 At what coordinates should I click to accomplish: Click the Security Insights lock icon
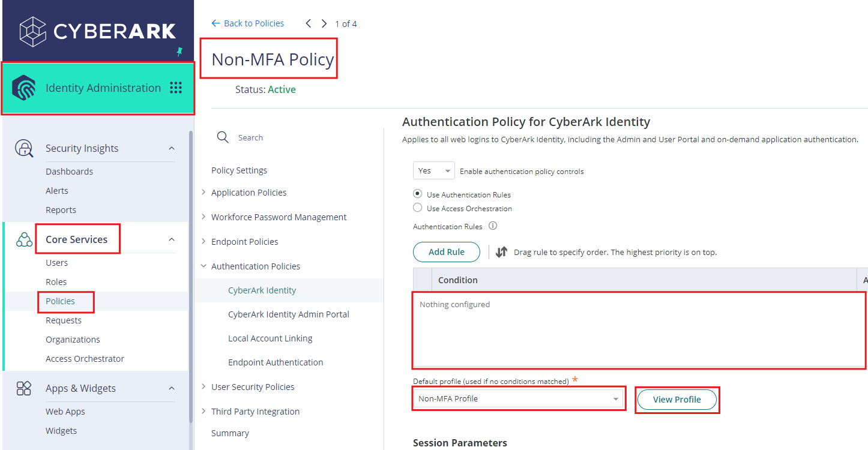[x=24, y=148]
